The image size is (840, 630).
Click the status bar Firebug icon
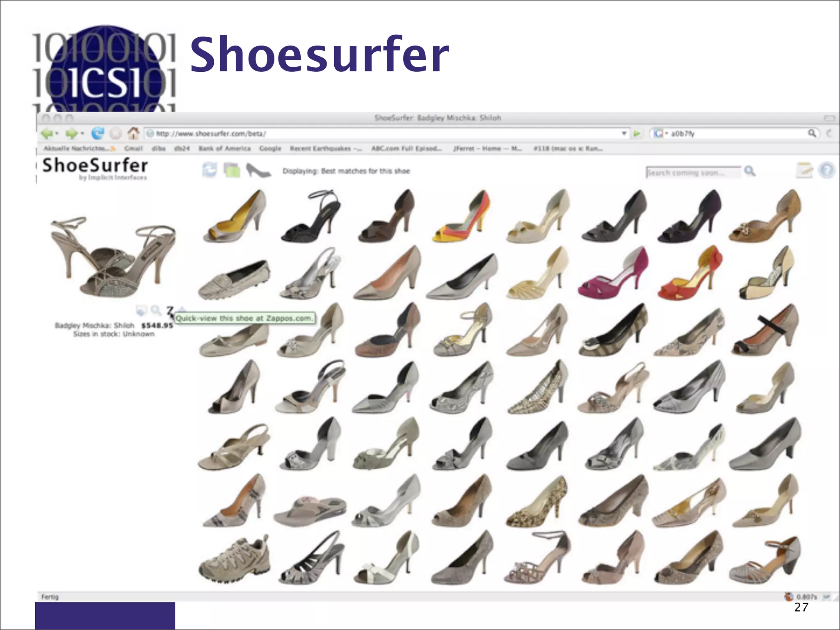788,597
